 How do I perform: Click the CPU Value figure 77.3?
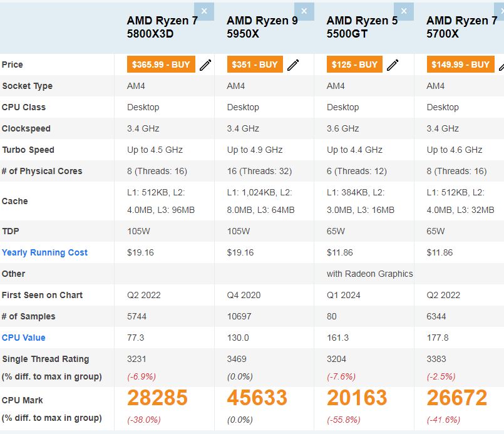[x=136, y=338]
